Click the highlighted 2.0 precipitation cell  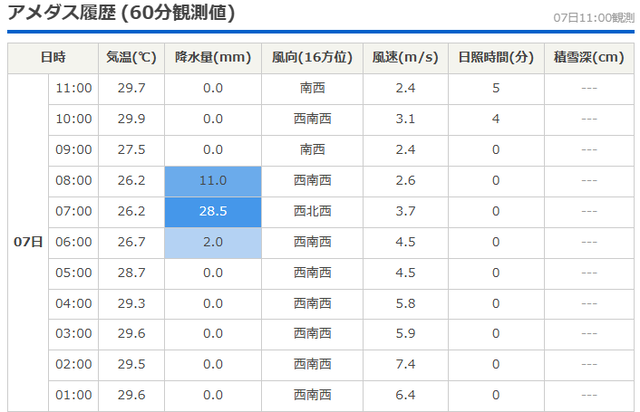213,243
